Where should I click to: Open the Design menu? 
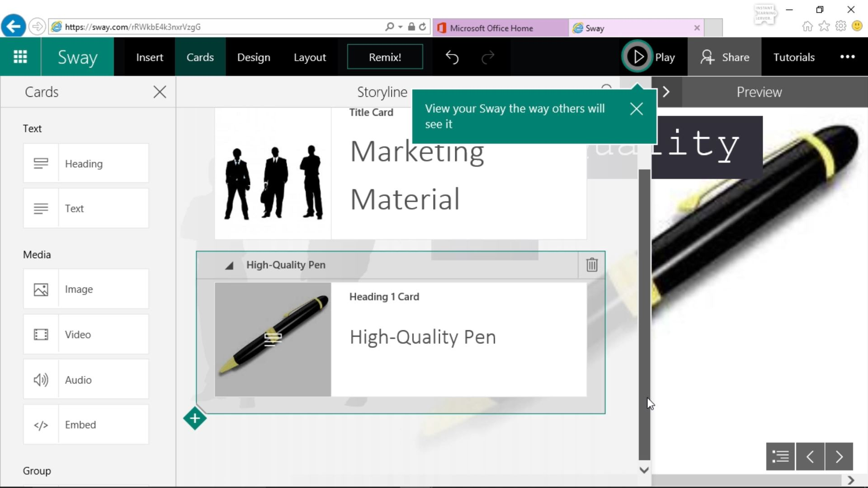(x=253, y=57)
